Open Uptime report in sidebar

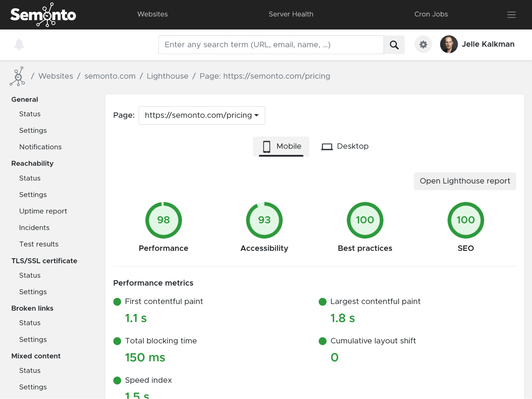tap(43, 211)
